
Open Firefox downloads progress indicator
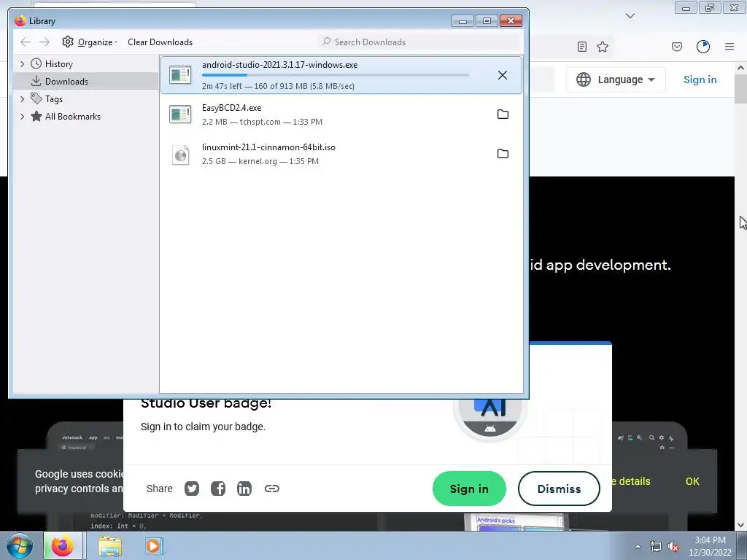[x=703, y=47]
